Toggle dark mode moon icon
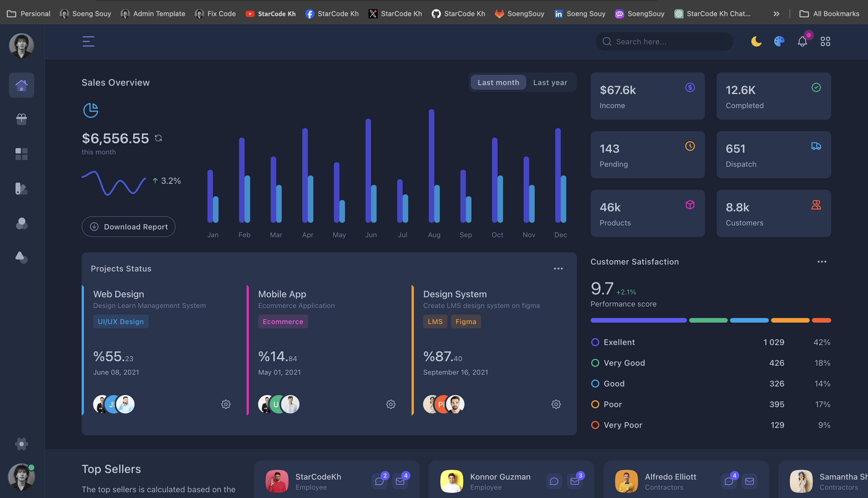Viewport: 868px width, 498px height. [756, 41]
